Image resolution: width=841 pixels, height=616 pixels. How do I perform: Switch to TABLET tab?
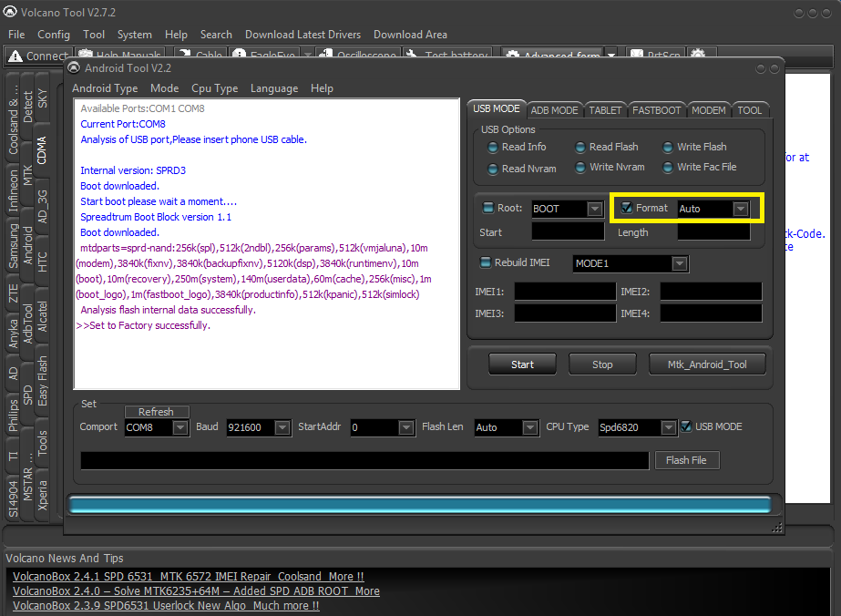(605, 110)
